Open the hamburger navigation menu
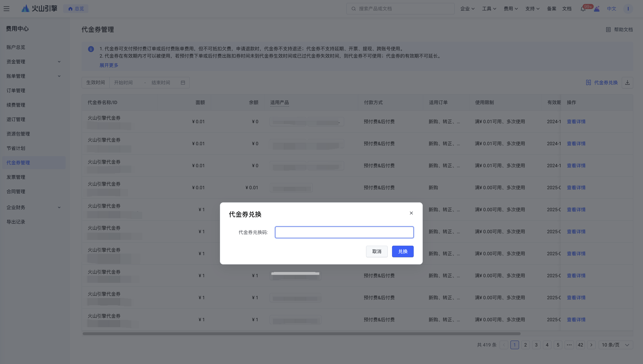The width and height of the screenshot is (643, 364). pyautogui.click(x=6, y=9)
